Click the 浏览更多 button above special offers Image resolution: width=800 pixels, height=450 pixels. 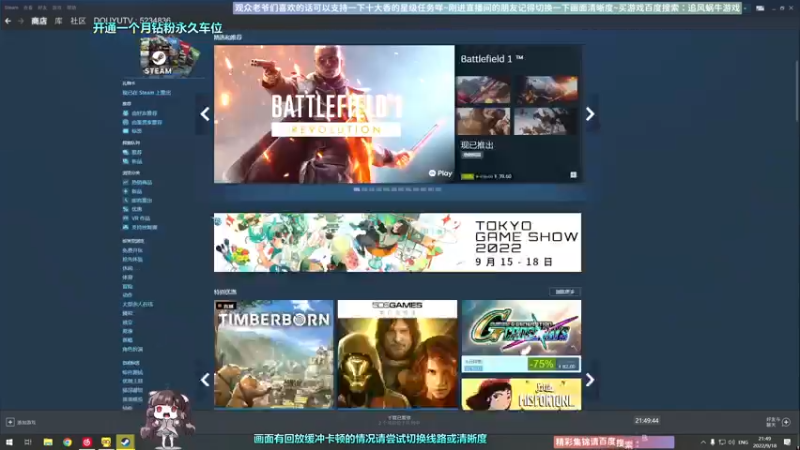coord(565,292)
